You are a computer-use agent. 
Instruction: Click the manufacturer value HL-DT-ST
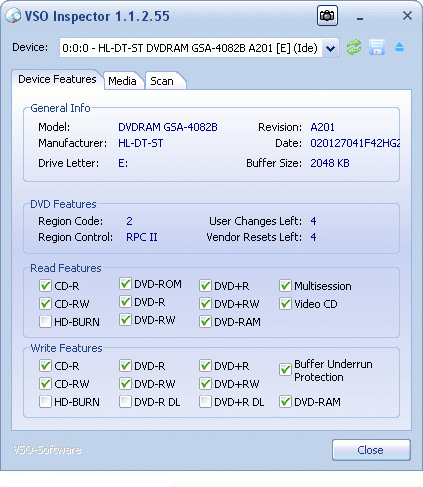tap(141, 143)
